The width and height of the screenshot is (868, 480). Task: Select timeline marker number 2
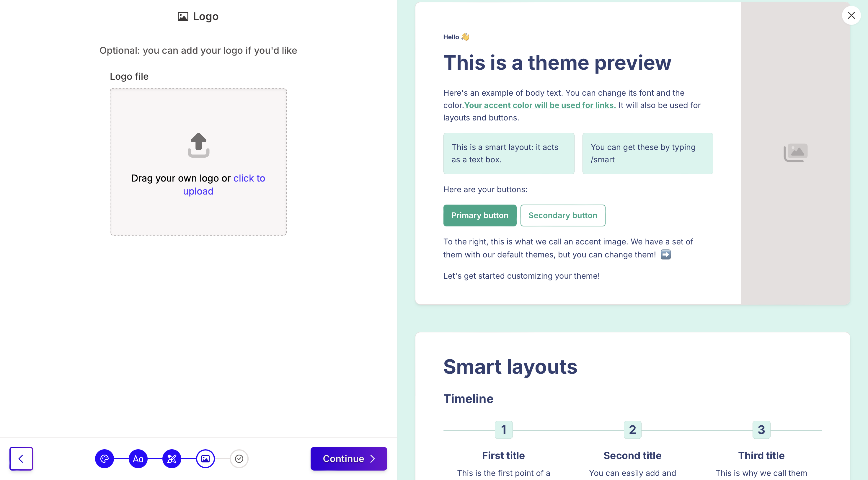pyautogui.click(x=632, y=430)
